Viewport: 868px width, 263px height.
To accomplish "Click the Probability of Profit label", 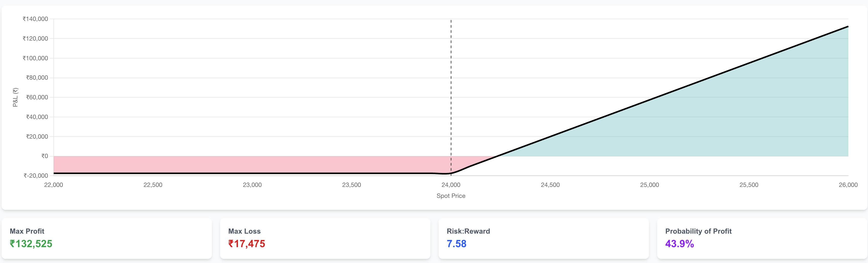I will tap(698, 231).
